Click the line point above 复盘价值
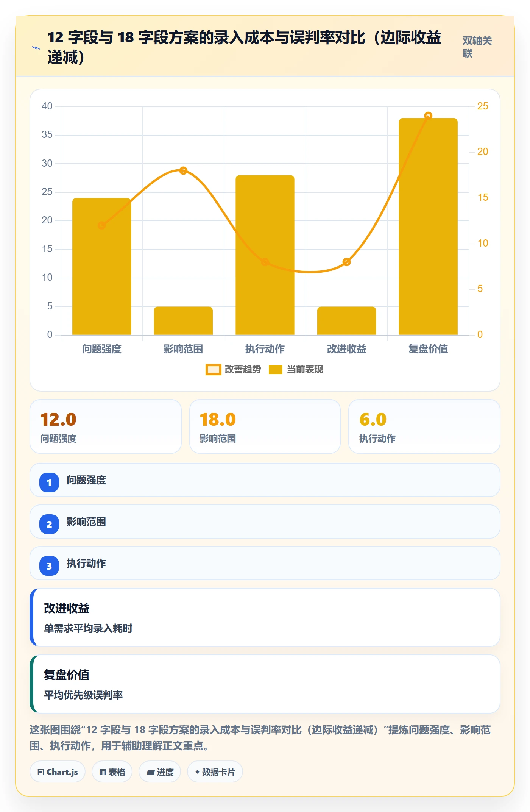 coord(428,116)
